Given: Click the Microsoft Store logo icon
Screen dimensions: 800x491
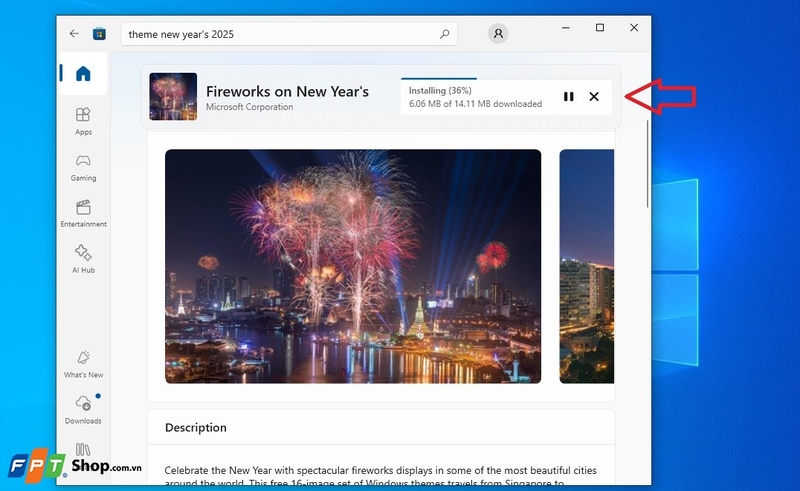Looking at the screenshot, I should pos(99,34).
